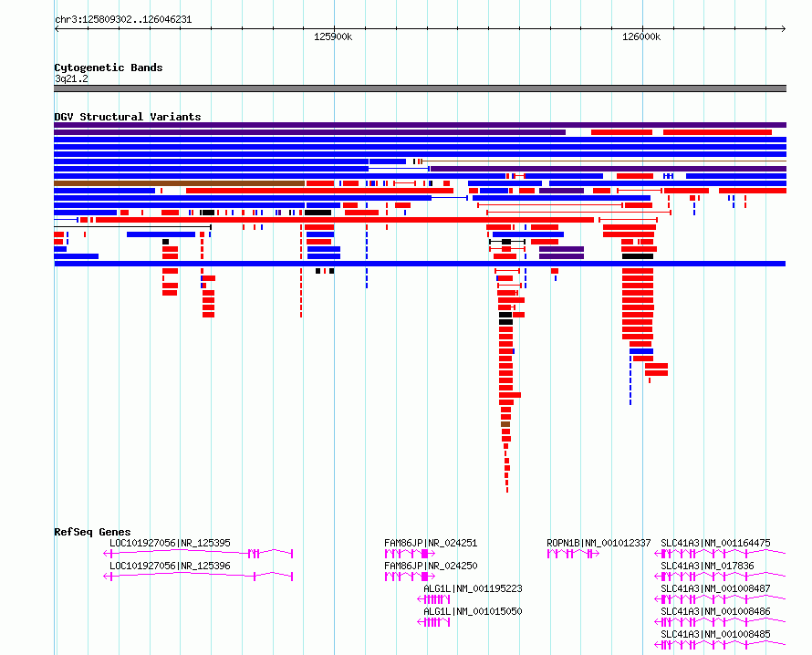The width and height of the screenshot is (812, 655).
Task: Click the Cytogenetic Bands track title
Action: [x=109, y=68]
